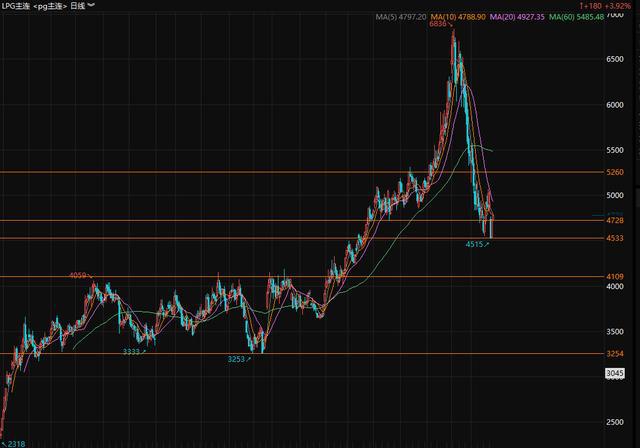Click the LPG主连 contract title
The image size is (640, 448).
pyautogui.click(x=21, y=6)
